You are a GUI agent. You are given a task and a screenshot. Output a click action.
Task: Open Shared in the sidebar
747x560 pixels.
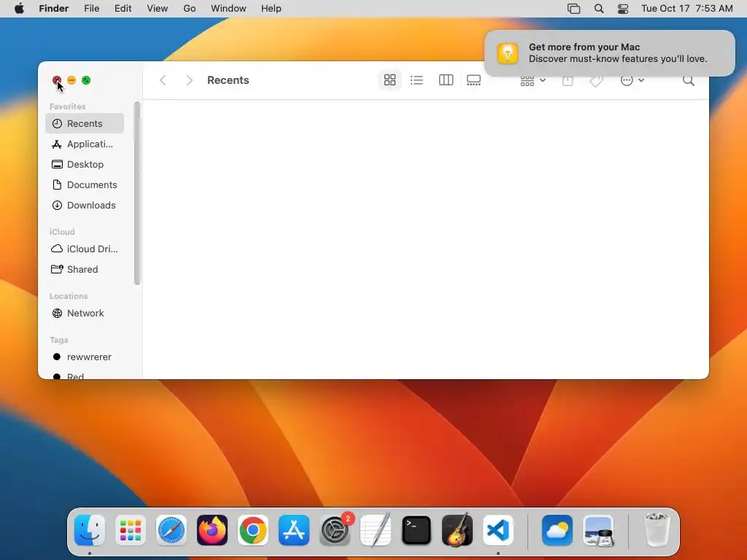(85, 270)
